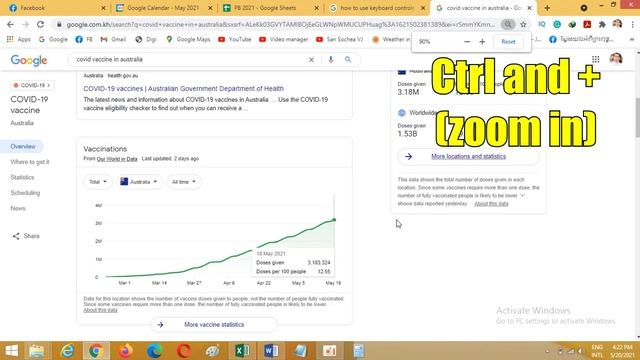Open Word from the taskbar

pyautogui.click(x=271, y=351)
